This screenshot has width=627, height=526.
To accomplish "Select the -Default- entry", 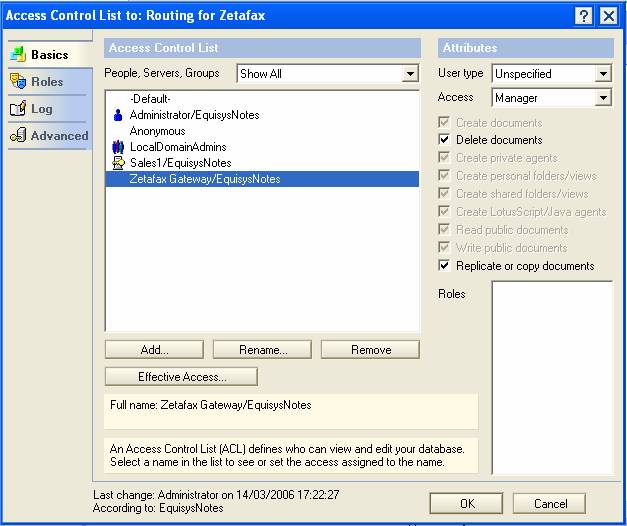I will 262,99.
